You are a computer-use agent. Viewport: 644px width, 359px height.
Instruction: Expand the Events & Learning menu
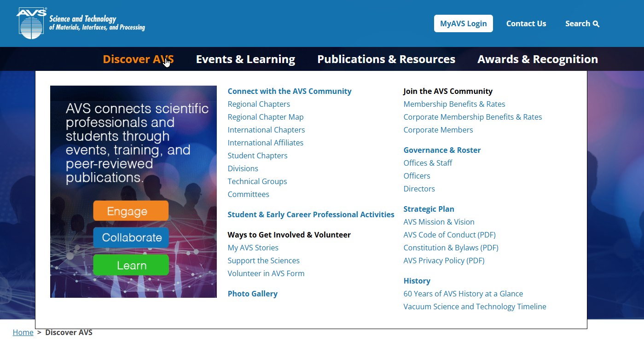click(x=245, y=59)
